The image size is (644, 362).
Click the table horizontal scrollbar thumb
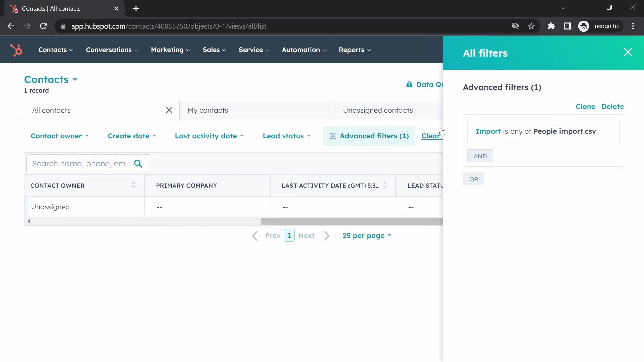(x=352, y=221)
